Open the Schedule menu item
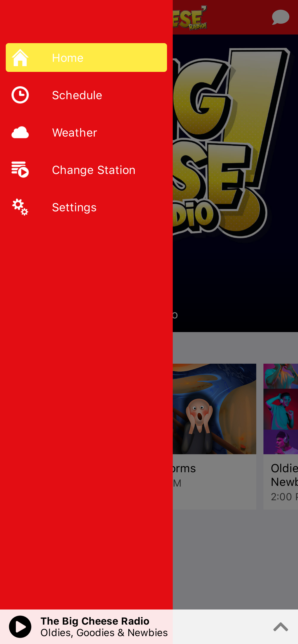Screen dimensions: 298x644 [86, 95]
